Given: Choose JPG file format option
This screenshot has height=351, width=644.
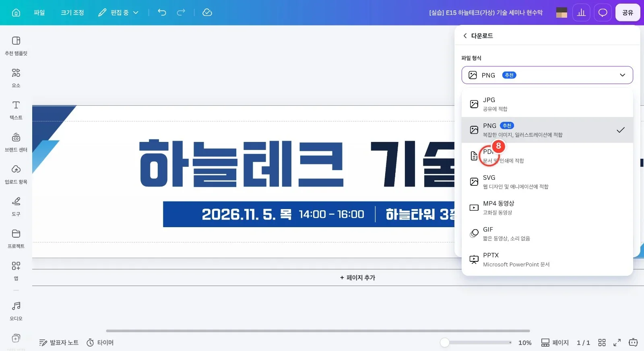Looking at the screenshot, I should (x=547, y=104).
